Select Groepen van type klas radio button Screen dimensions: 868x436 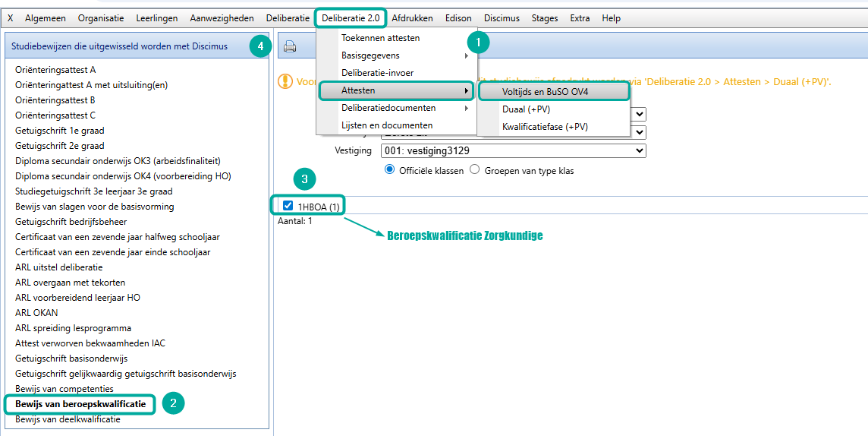[x=474, y=170]
